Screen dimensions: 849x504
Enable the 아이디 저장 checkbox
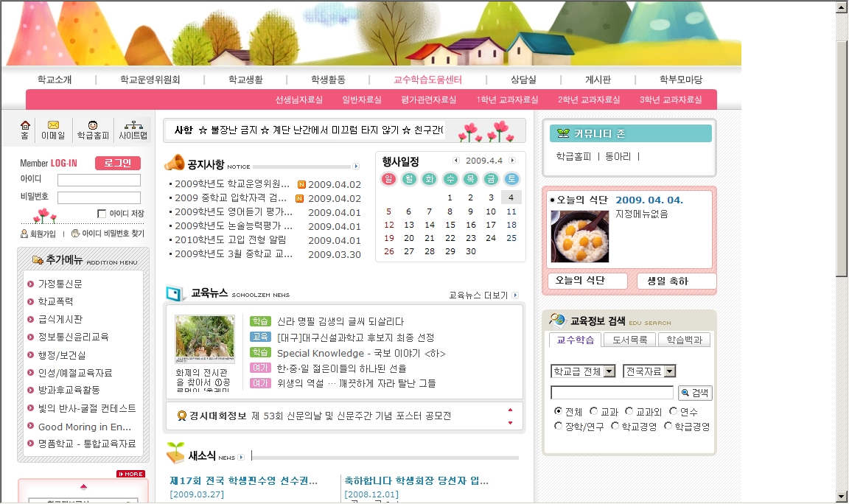(102, 214)
